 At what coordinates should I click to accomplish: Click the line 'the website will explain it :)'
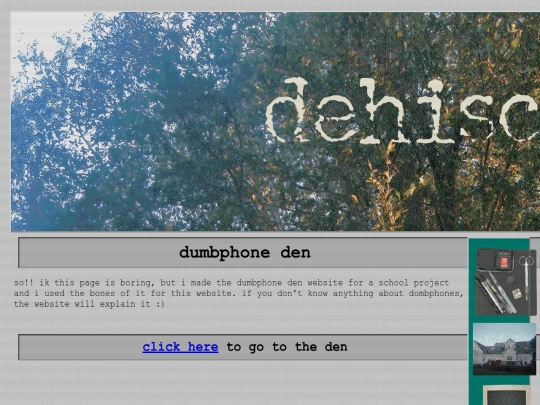pos(89,304)
